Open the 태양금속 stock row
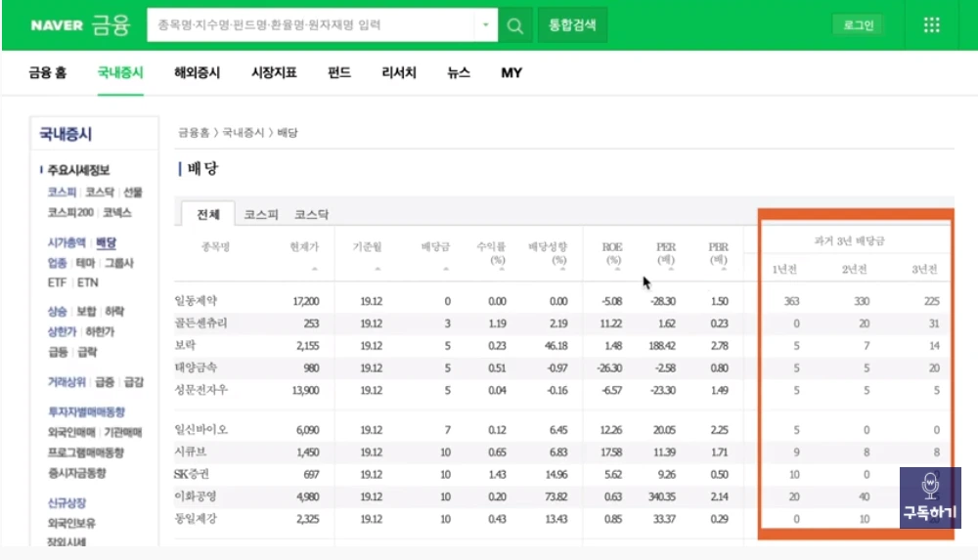Viewport: 978px width, 560px height. point(196,367)
